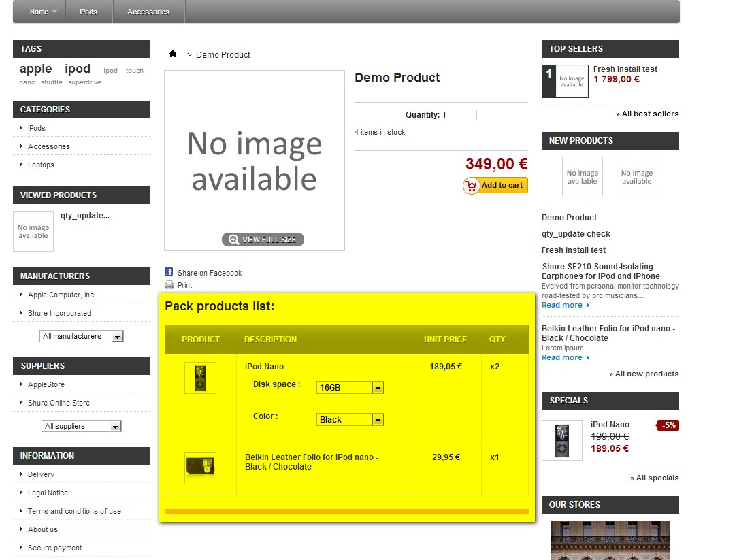Screen dimensions: 737x560
Task: Open Secure payment link
Action: coord(54,548)
